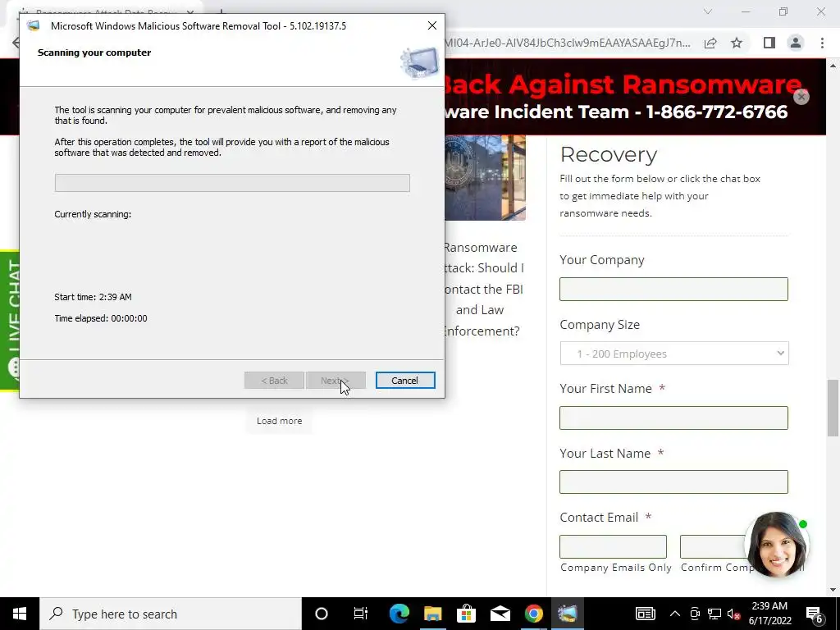Open Cortana circle on taskbar
The image size is (840, 630).
point(322,614)
